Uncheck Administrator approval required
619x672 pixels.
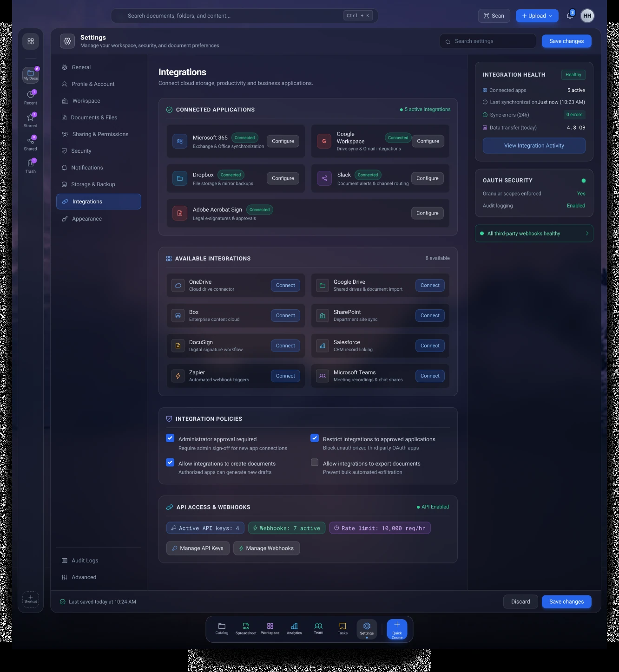point(170,438)
